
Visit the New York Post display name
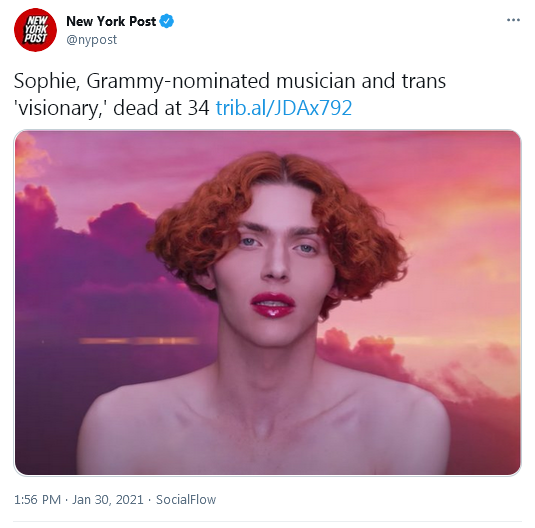tap(111, 21)
